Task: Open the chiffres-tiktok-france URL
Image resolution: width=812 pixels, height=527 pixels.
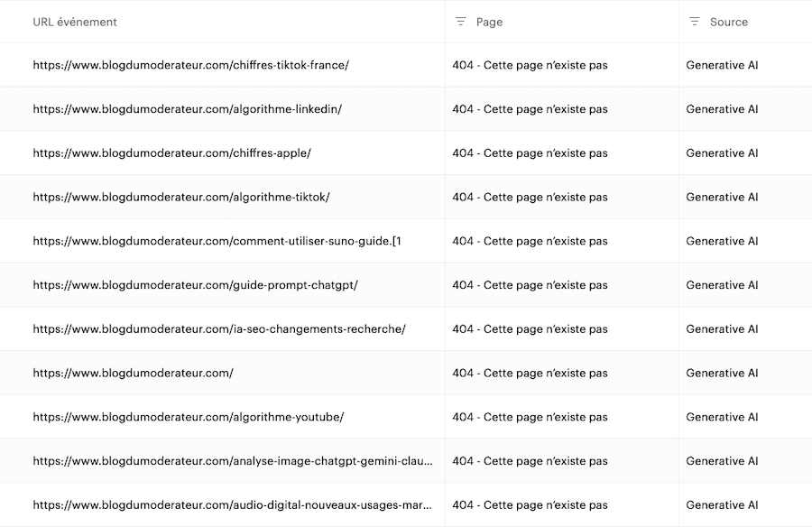Action: (190, 65)
